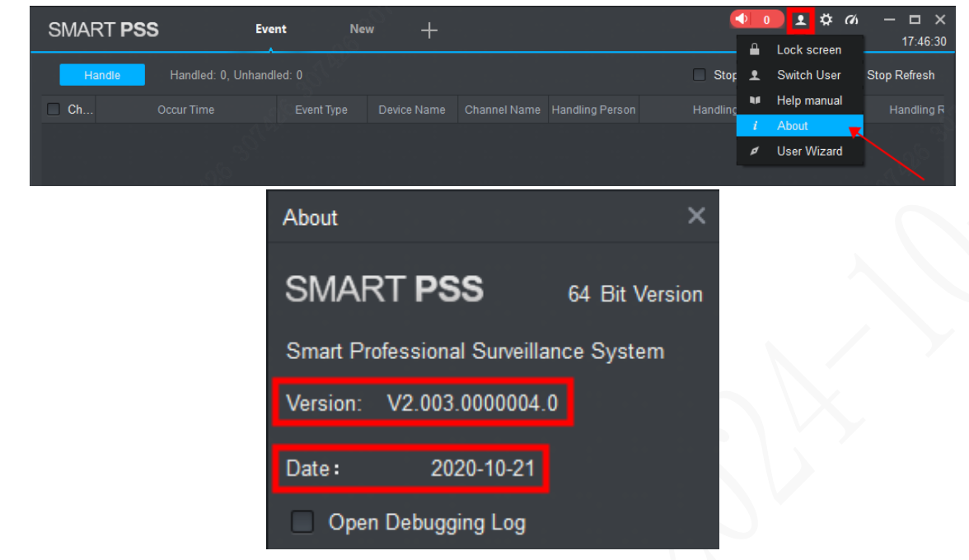Close the About dialog
Screen dimensions: 969x560
696,216
